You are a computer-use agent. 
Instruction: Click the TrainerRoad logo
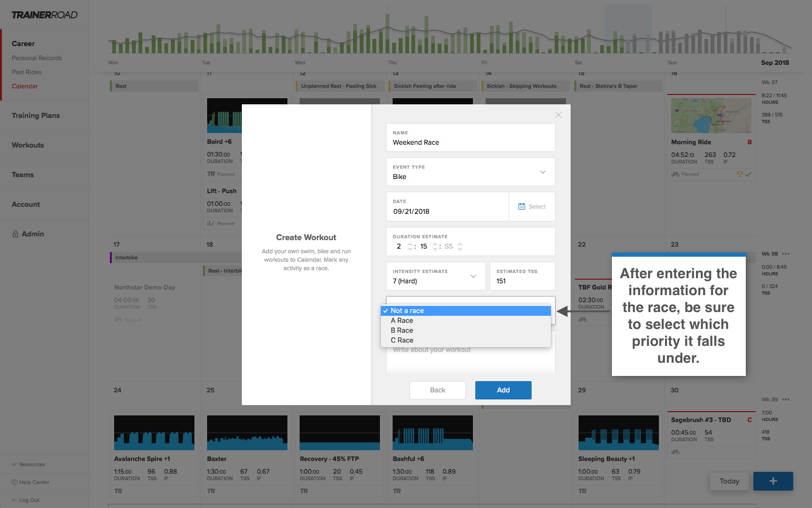pyautogui.click(x=45, y=15)
